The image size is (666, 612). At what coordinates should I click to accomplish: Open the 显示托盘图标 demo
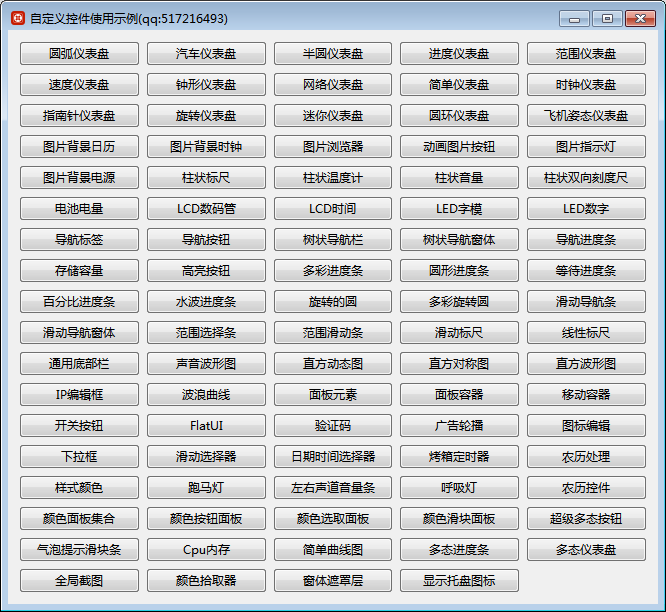point(459,581)
